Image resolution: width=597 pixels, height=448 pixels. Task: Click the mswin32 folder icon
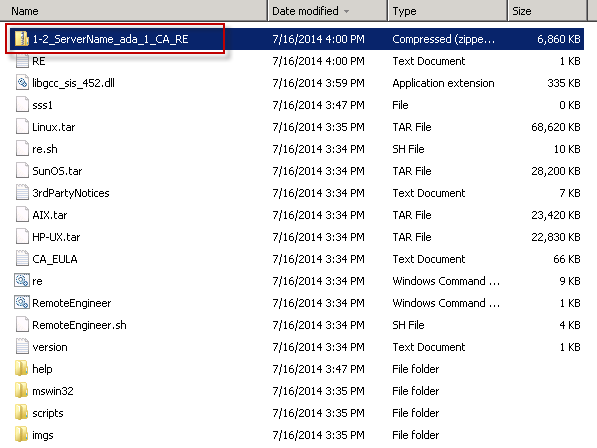click(x=21, y=391)
